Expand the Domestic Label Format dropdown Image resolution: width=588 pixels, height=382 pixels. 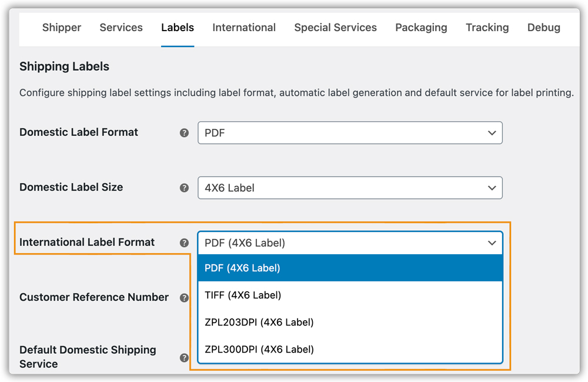pyautogui.click(x=350, y=133)
